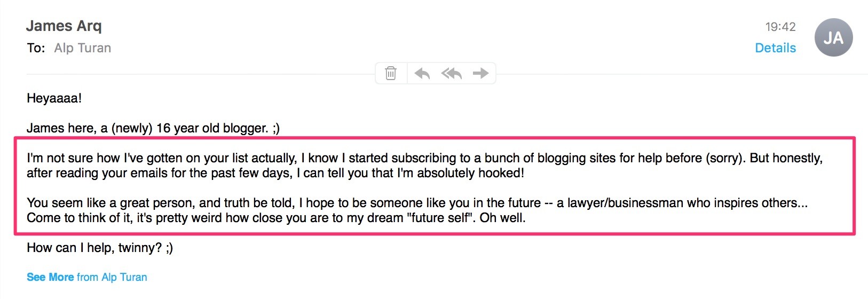Click "from Alp Turan" beside See More

click(x=112, y=277)
